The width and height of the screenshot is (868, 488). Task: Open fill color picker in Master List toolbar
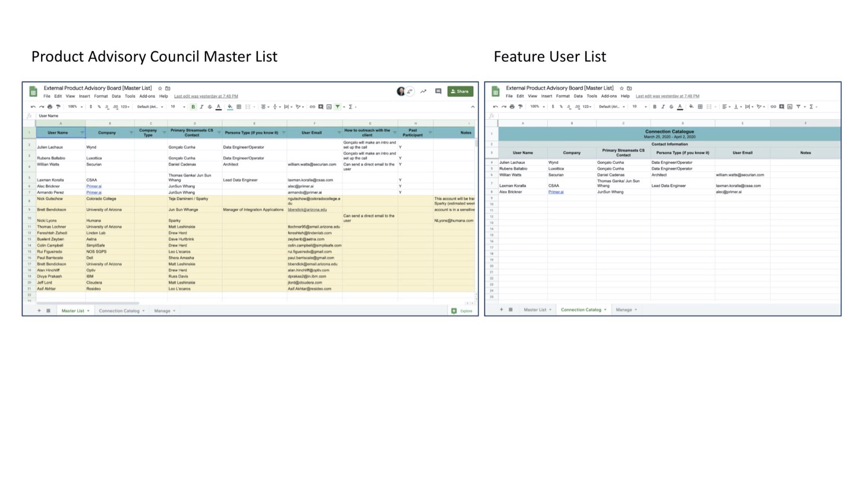click(x=230, y=107)
